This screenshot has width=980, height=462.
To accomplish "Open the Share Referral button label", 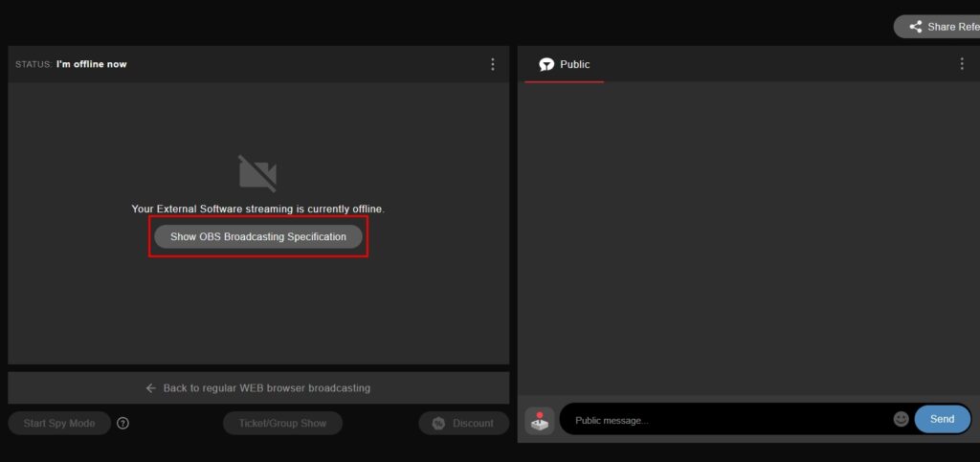I will click(x=954, y=27).
